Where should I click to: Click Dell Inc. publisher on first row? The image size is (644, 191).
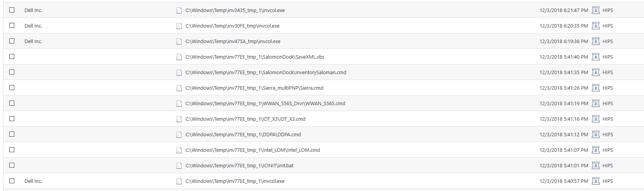point(33,10)
